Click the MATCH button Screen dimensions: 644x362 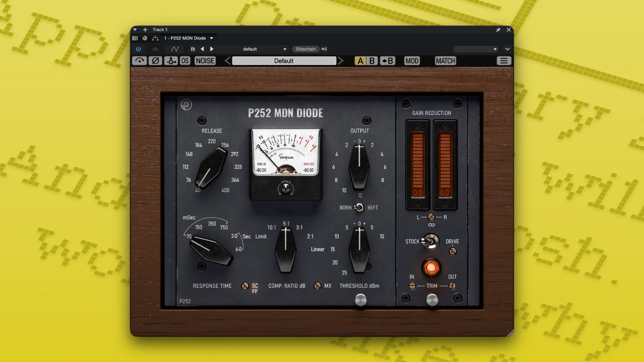445,61
